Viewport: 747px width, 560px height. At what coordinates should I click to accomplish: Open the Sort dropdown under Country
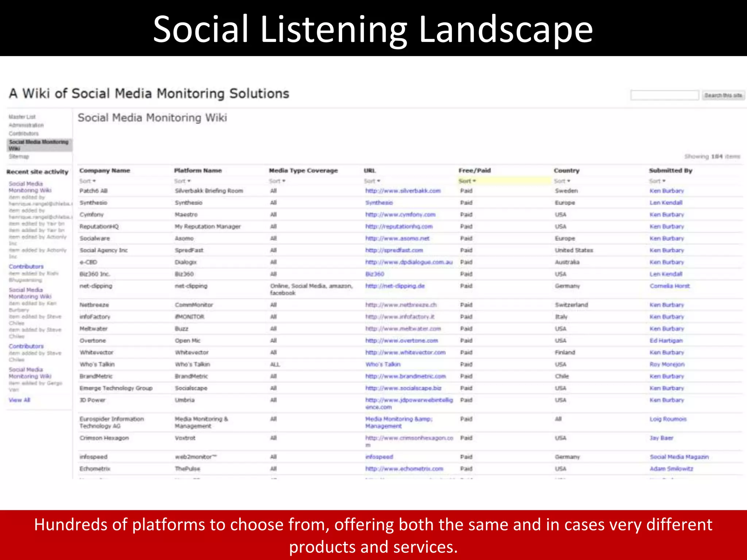click(x=562, y=181)
